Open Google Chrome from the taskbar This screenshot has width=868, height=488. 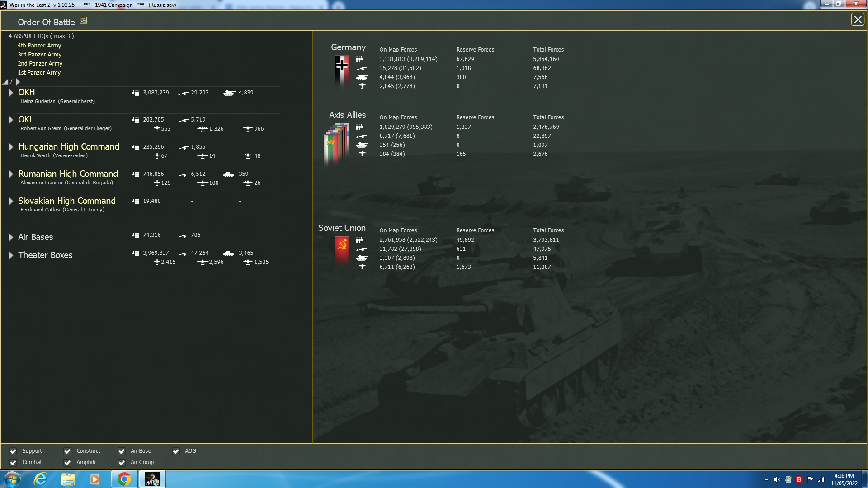[x=124, y=479]
